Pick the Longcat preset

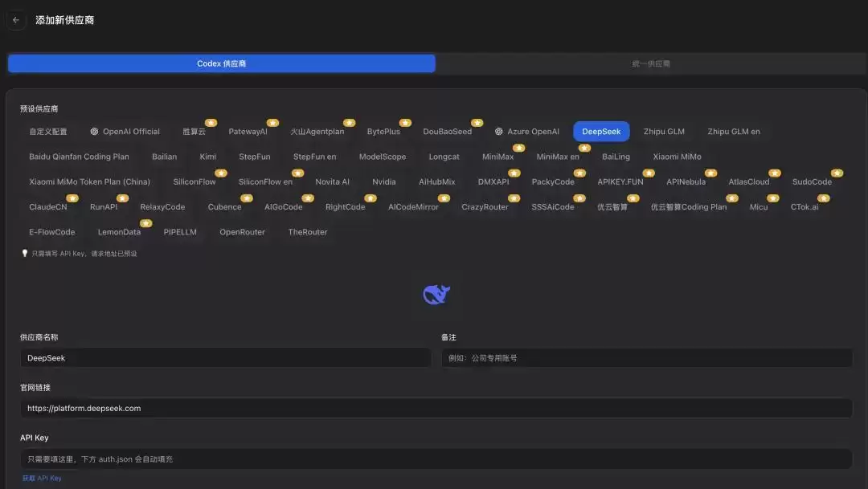pos(444,157)
